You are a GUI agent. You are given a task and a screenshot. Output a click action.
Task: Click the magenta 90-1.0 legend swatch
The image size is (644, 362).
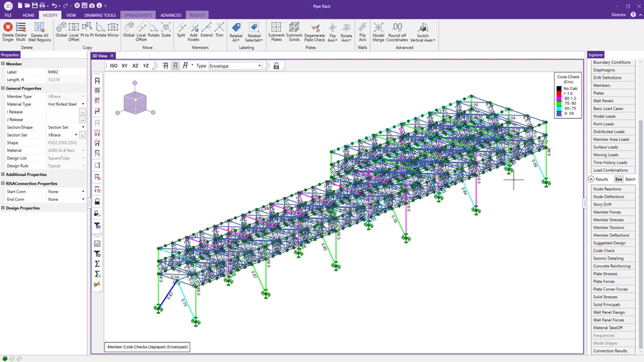(559, 98)
